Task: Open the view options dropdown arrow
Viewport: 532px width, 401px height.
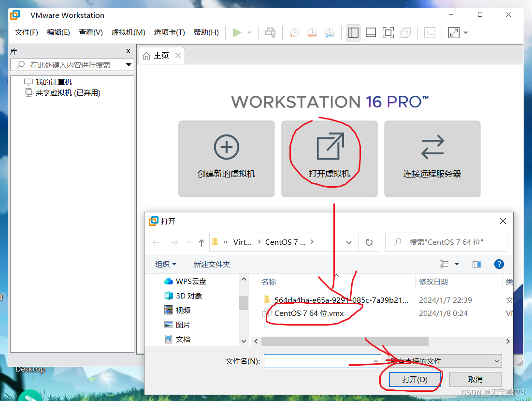Action: (x=457, y=264)
